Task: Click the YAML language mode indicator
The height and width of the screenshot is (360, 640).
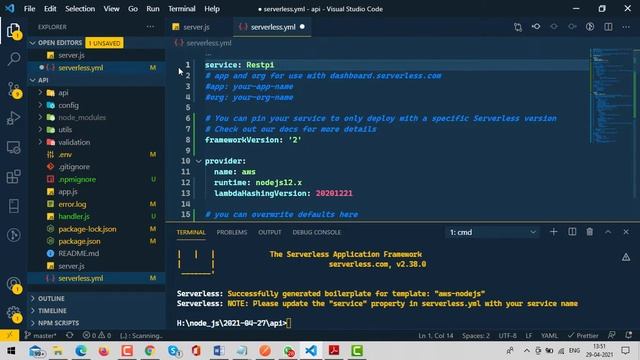Action: coord(549,336)
